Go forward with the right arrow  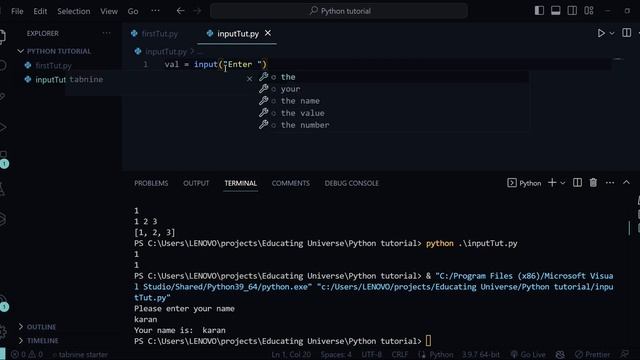(198, 11)
